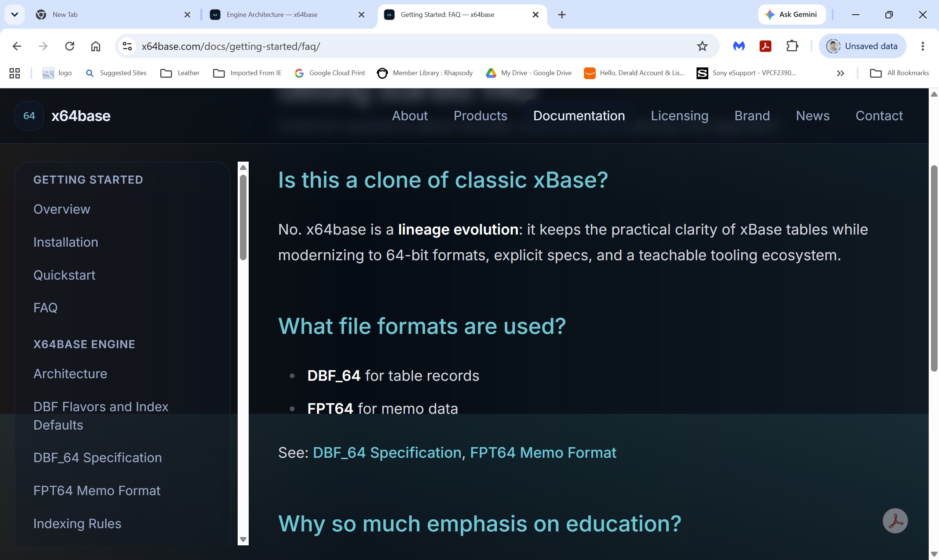Open the Malwarebytes extension icon
939x560 pixels.
pos(739,46)
